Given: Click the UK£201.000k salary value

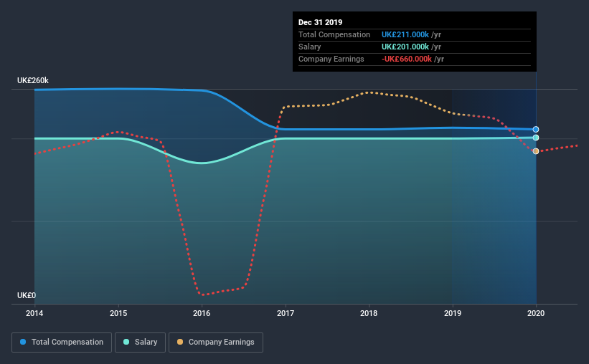Looking at the screenshot, I should tap(405, 47).
